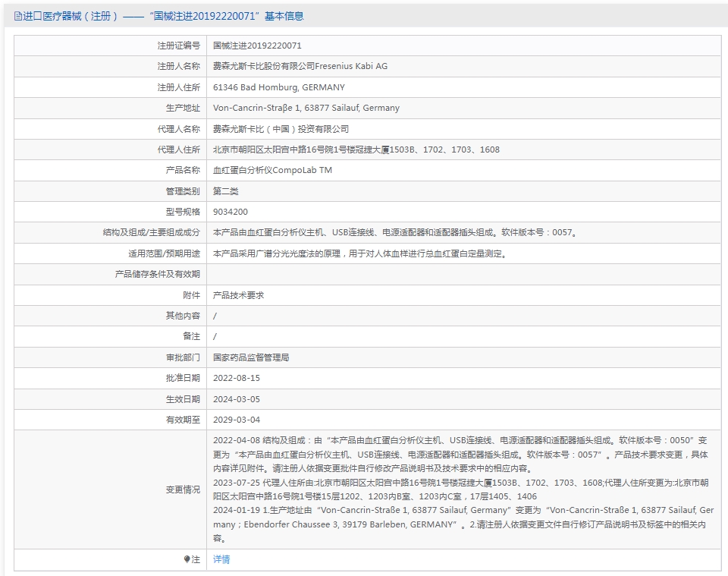Click the 备注 label

[191, 336]
